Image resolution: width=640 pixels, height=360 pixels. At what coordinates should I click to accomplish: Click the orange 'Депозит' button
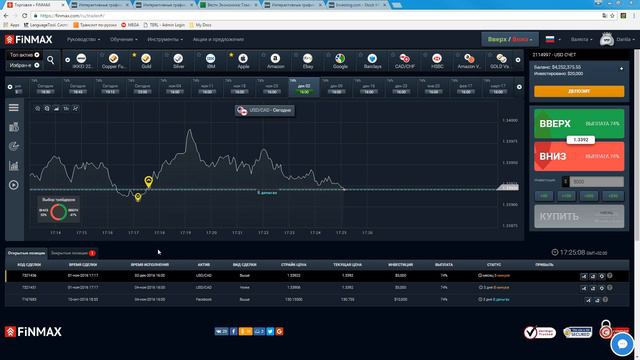pos(579,91)
